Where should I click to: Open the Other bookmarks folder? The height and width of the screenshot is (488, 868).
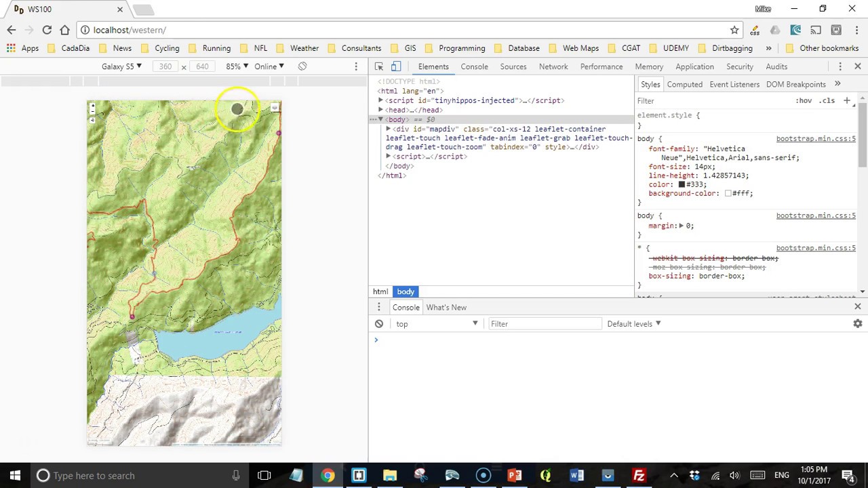click(823, 48)
